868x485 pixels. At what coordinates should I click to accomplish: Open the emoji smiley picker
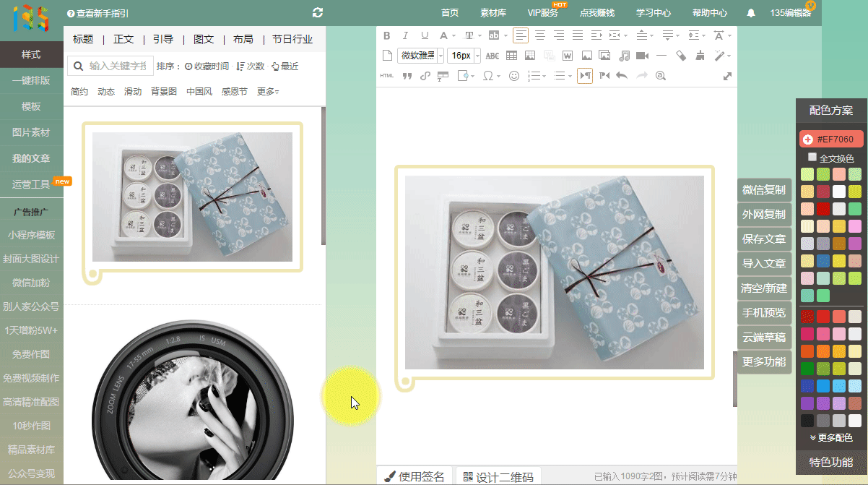click(514, 76)
